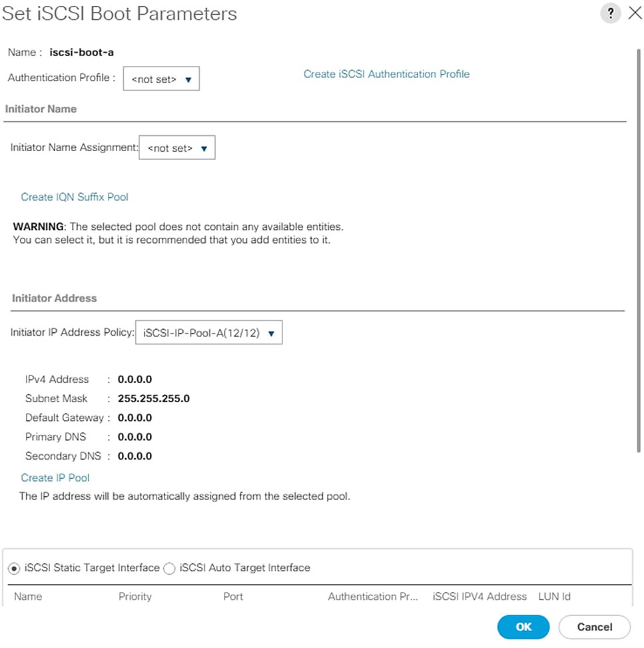Close the Set iSCSI Boot Parameters dialog
The height and width of the screenshot is (648, 644).
click(x=635, y=14)
